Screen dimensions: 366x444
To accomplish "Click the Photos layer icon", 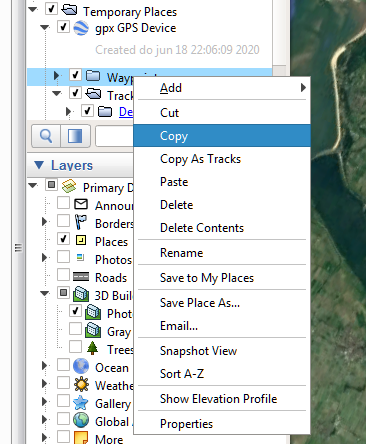I will tap(80, 257).
